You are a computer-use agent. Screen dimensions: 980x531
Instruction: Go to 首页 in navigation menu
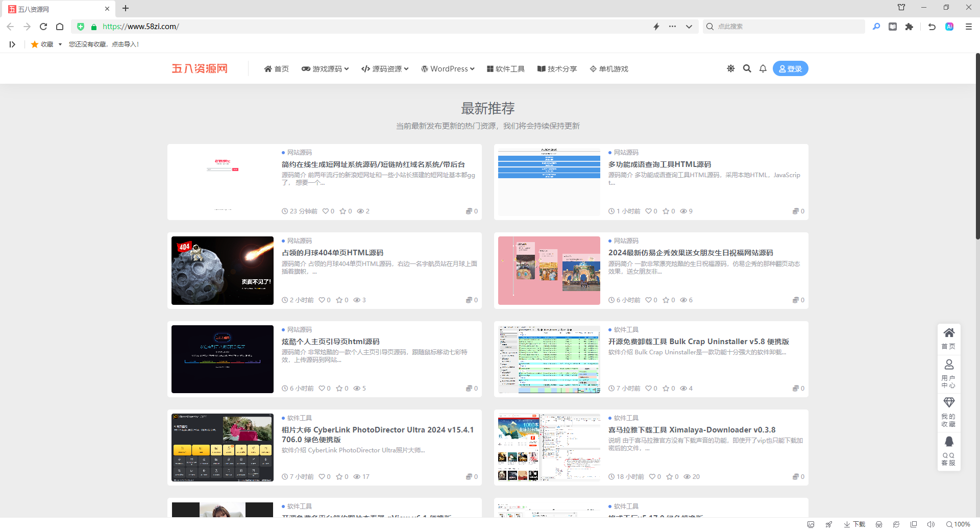pos(276,69)
